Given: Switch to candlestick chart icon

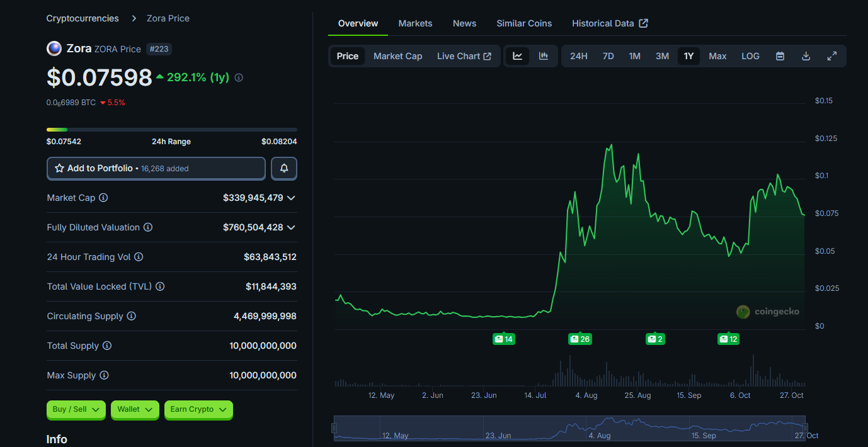Looking at the screenshot, I should (544, 56).
